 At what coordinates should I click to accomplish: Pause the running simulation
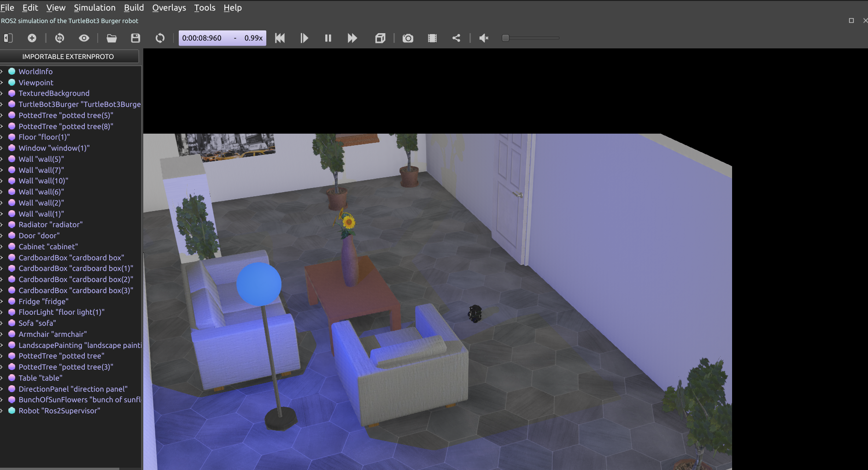tap(328, 38)
